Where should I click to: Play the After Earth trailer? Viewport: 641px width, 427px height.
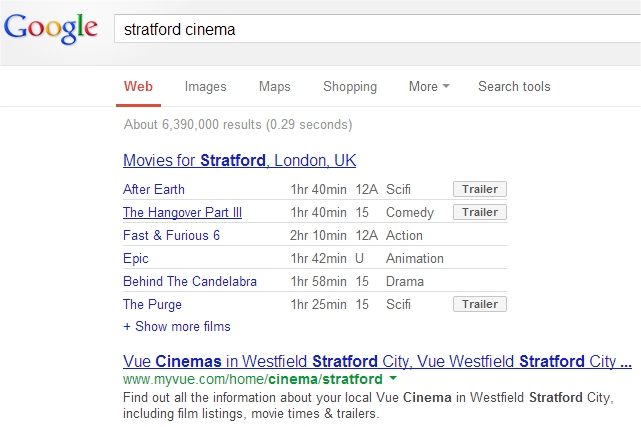point(480,189)
